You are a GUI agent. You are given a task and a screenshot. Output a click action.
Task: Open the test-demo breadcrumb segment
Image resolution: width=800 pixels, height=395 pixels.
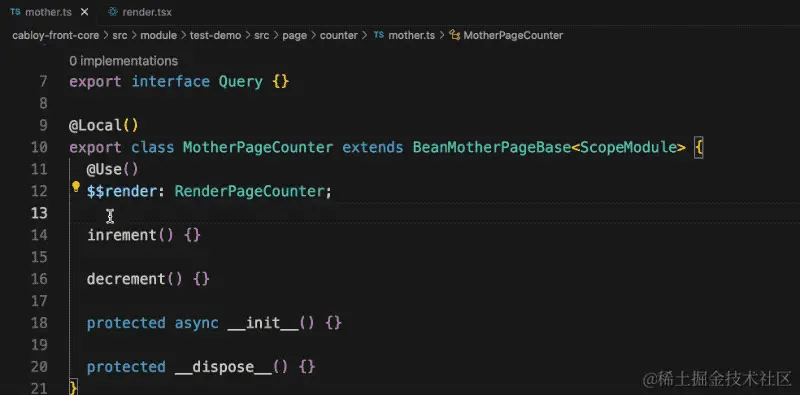click(215, 35)
